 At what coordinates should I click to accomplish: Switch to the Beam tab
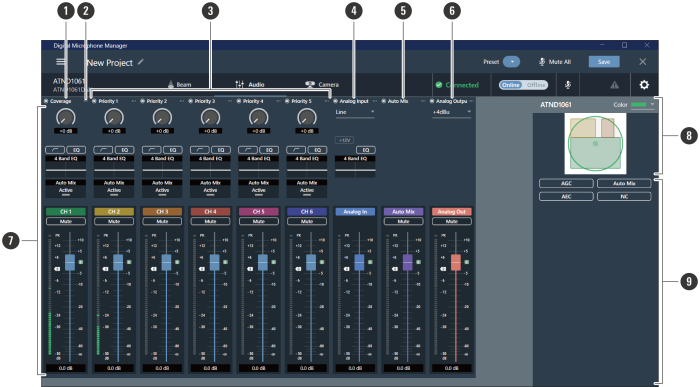[x=179, y=84]
